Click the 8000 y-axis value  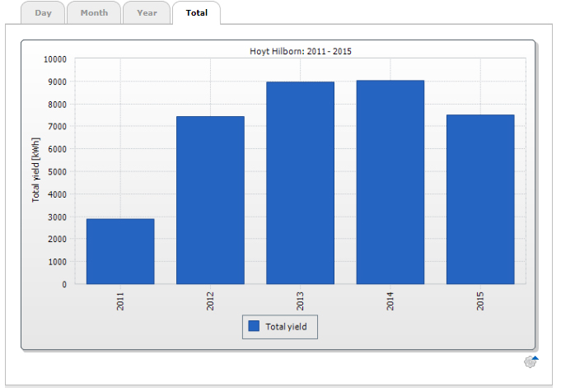(57, 105)
